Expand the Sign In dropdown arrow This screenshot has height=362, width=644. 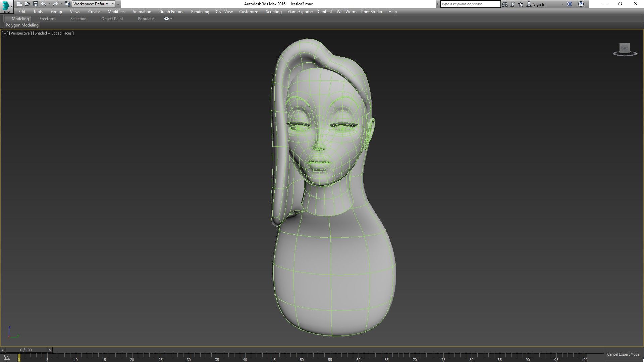pyautogui.click(x=562, y=4)
